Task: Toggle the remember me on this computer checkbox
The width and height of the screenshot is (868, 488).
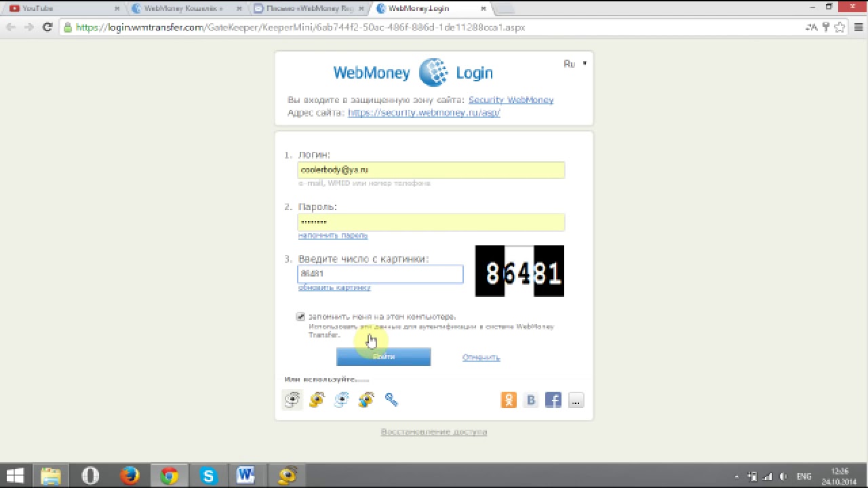Action: [x=300, y=317]
